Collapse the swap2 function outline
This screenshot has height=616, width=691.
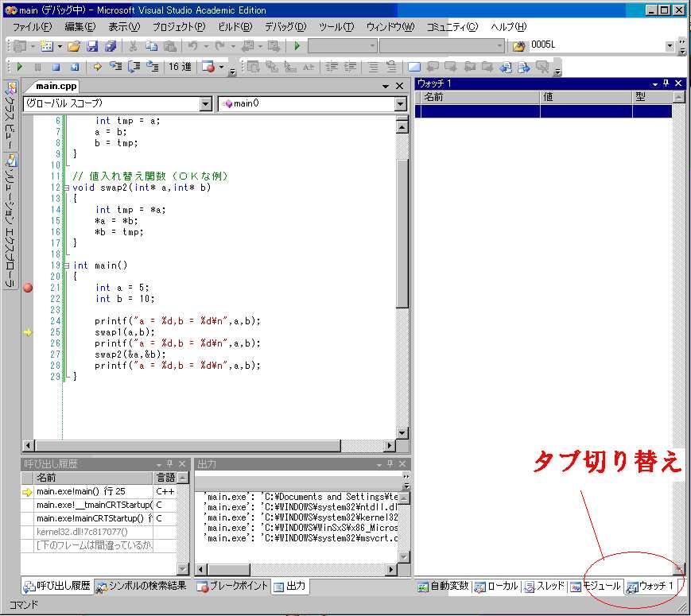[67, 188]
